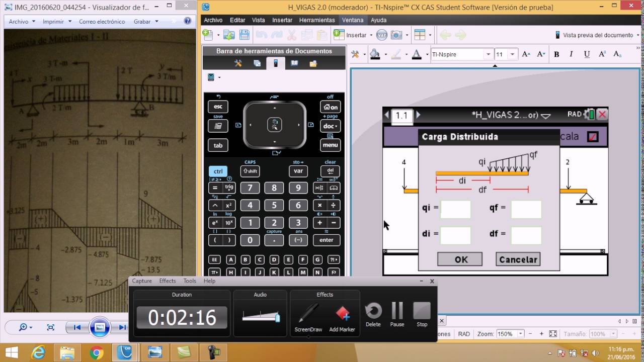Viewport: 644px width, 362px height.
Task: Click the di input field
Action: tap(456, 235)
